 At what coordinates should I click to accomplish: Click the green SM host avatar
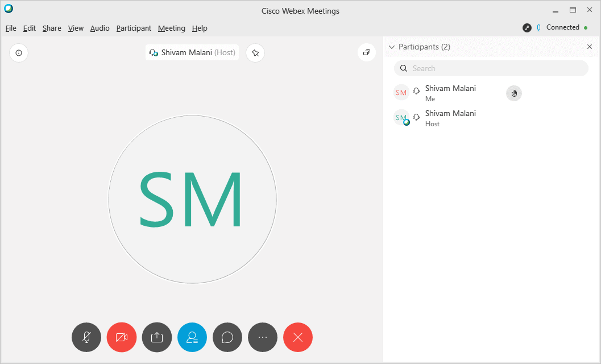401,117
